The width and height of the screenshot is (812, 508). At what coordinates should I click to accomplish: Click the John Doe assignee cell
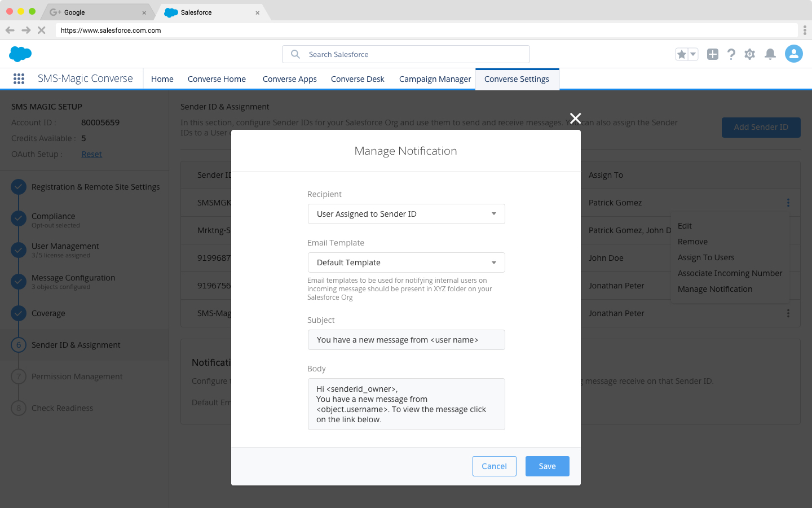coord(606,258)
